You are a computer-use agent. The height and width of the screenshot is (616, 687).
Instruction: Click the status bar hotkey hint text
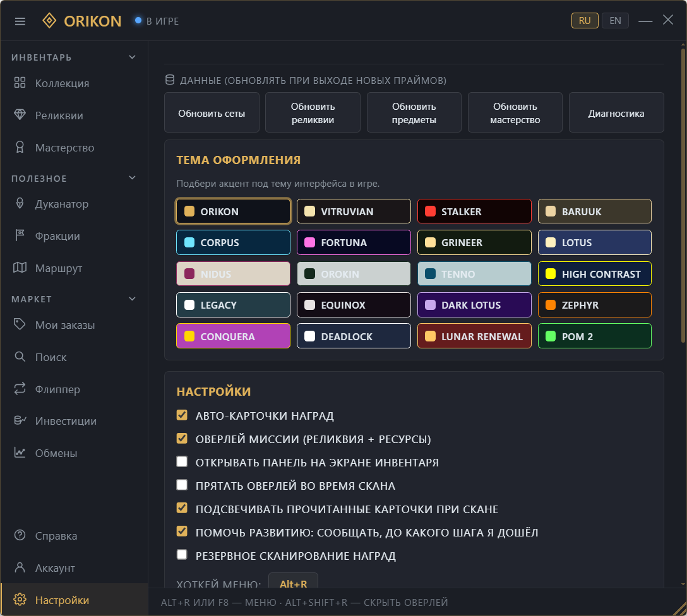pos(304,602)
